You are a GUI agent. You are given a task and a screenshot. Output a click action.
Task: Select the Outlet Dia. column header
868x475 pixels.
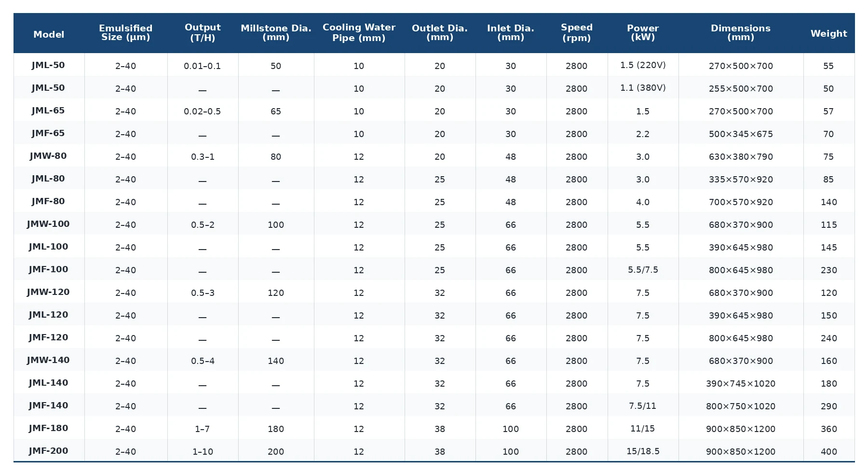pos(440,33)
